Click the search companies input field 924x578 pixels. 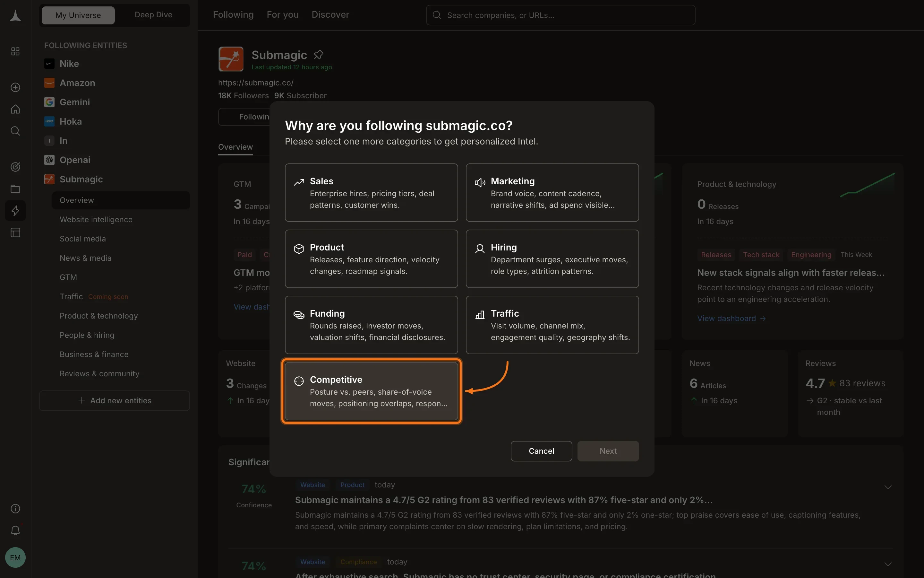pyautogui.click(x=560, y=15)
